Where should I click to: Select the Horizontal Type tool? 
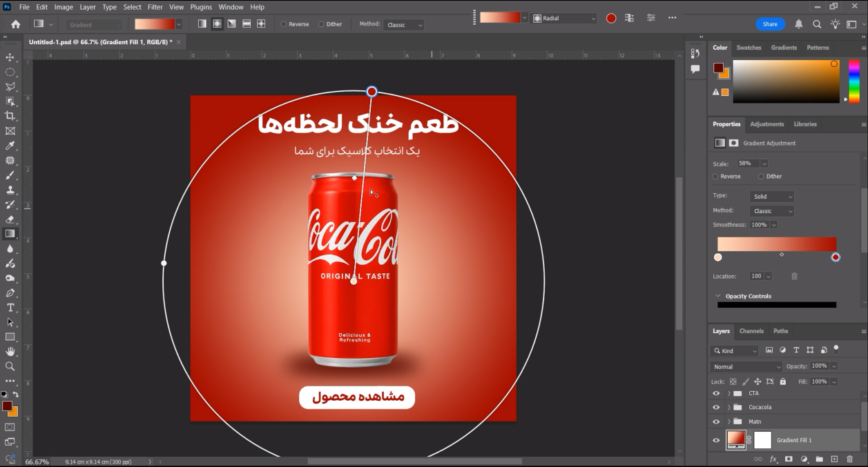tap(10, 308)
